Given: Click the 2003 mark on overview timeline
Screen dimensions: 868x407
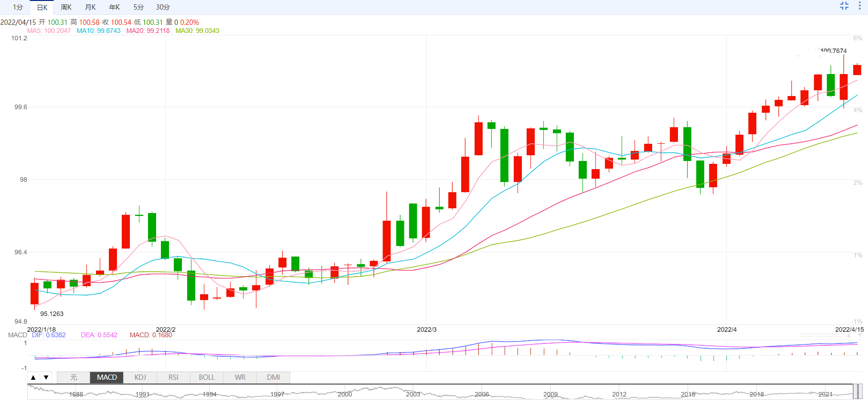Looking at the screenshot, I should click(413, 394).
